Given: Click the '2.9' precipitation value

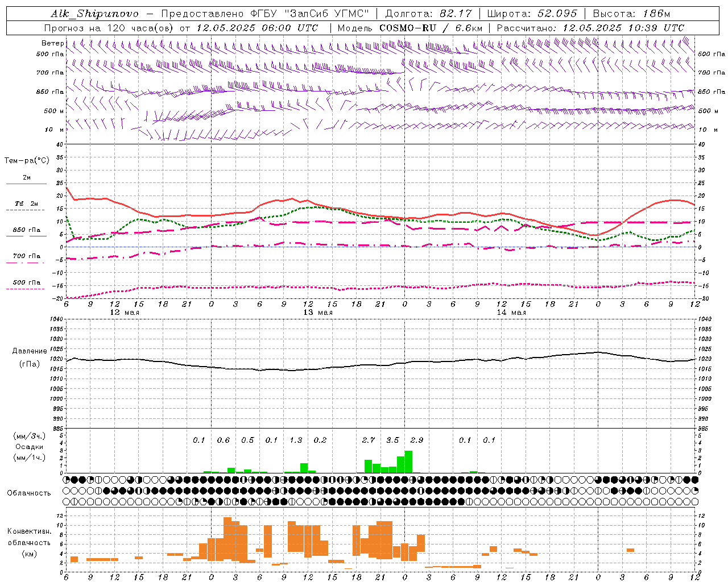Looking at the screenshot, I should [x=417, y=440].
